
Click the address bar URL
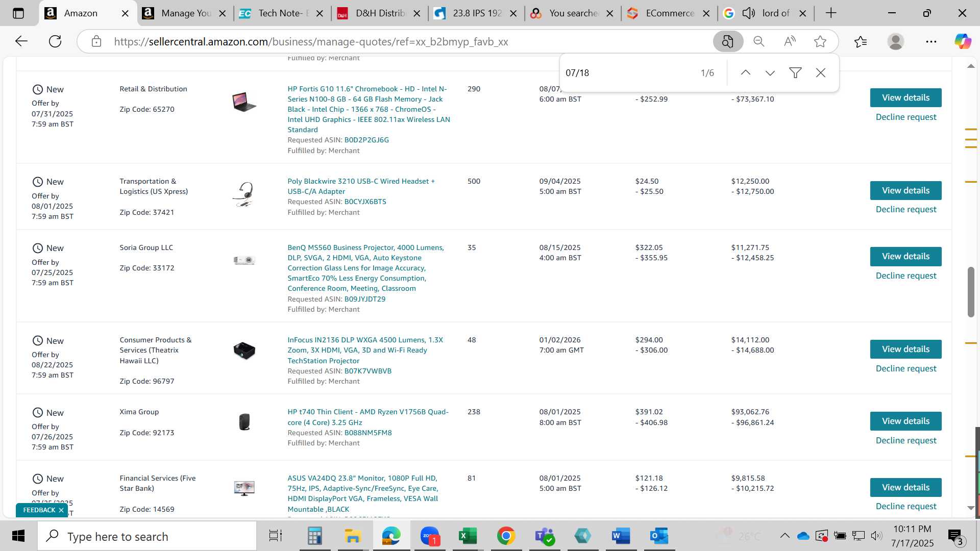(311, 42)
